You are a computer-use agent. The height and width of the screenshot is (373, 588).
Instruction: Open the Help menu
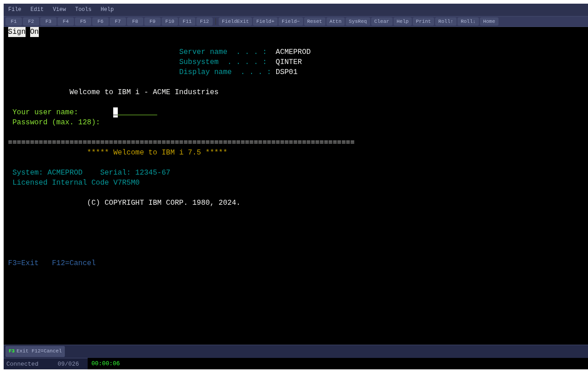[107, 10]
